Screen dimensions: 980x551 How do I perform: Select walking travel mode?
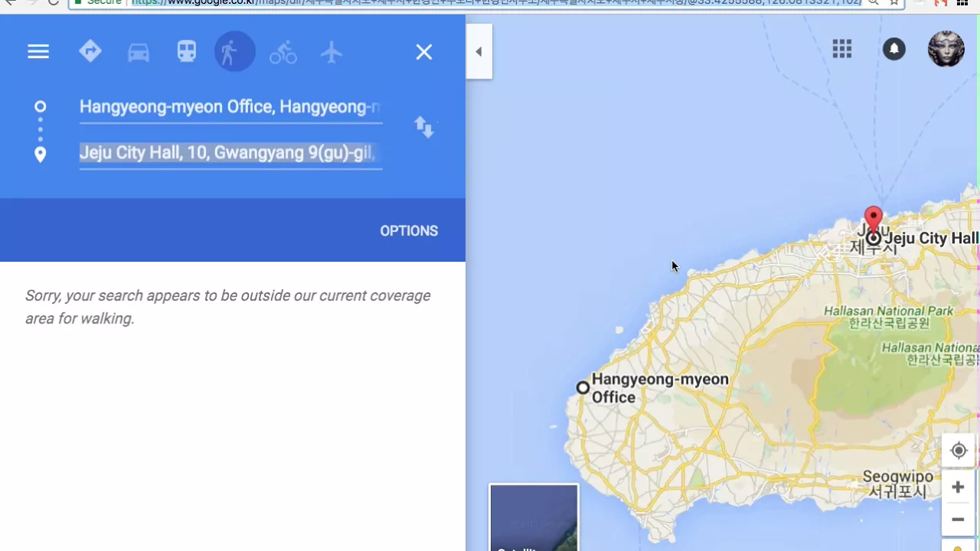(x=234, y=52)
